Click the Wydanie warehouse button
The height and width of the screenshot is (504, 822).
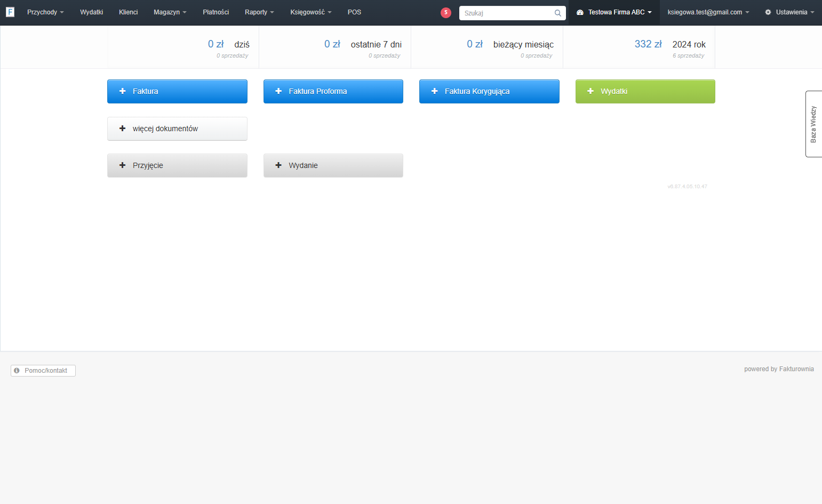pyautogui.click(x=333, y=165)
